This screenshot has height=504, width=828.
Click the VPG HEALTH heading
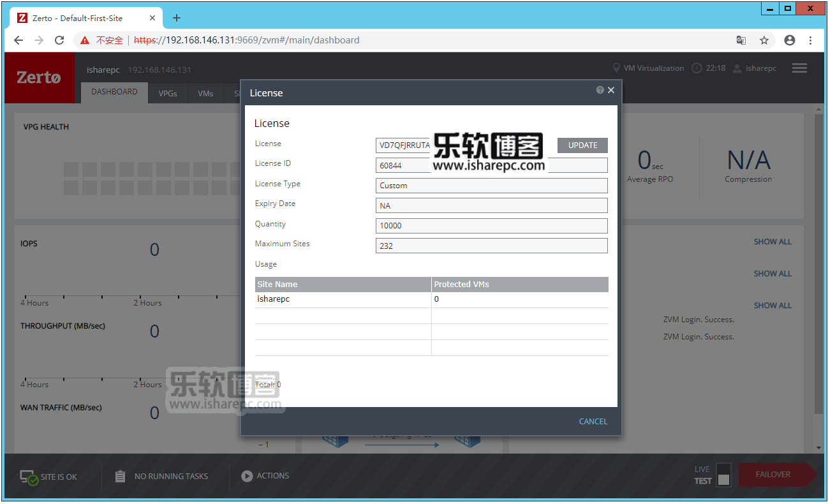point(46,127)
